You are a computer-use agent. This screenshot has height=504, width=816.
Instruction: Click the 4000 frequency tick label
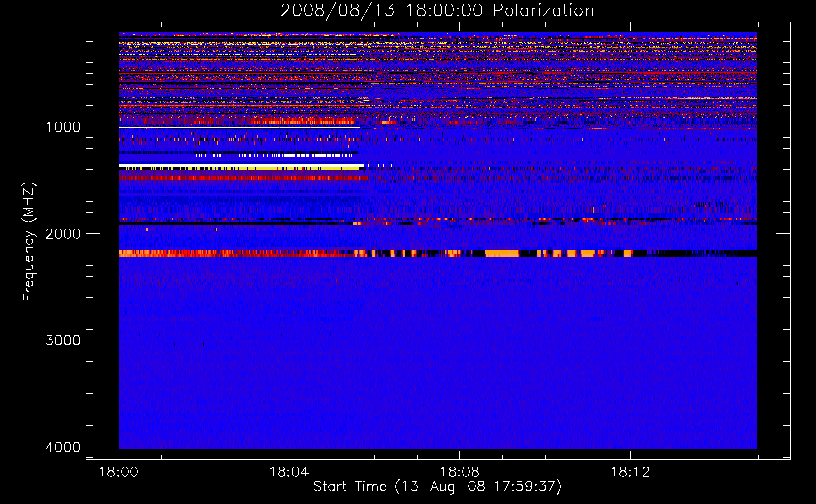[x=63, y=447]
